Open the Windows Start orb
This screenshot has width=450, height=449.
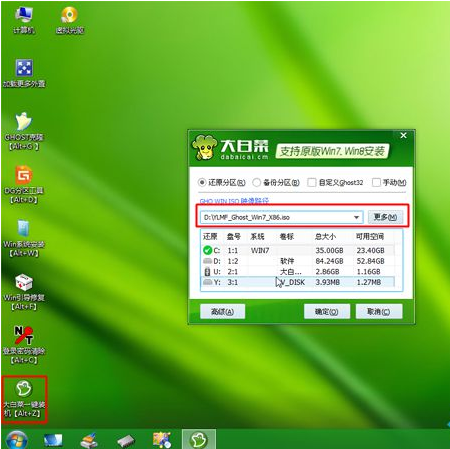17,439
